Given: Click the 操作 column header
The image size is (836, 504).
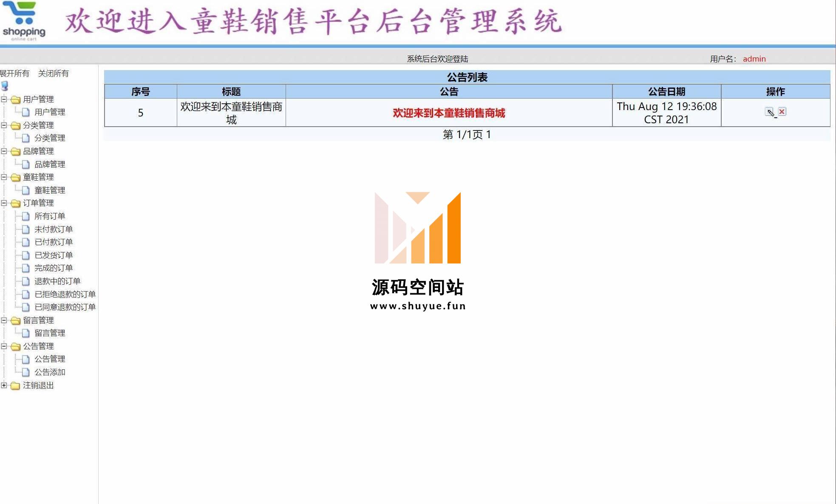Looking at the screenshot, I should click(x=776, y=91).
